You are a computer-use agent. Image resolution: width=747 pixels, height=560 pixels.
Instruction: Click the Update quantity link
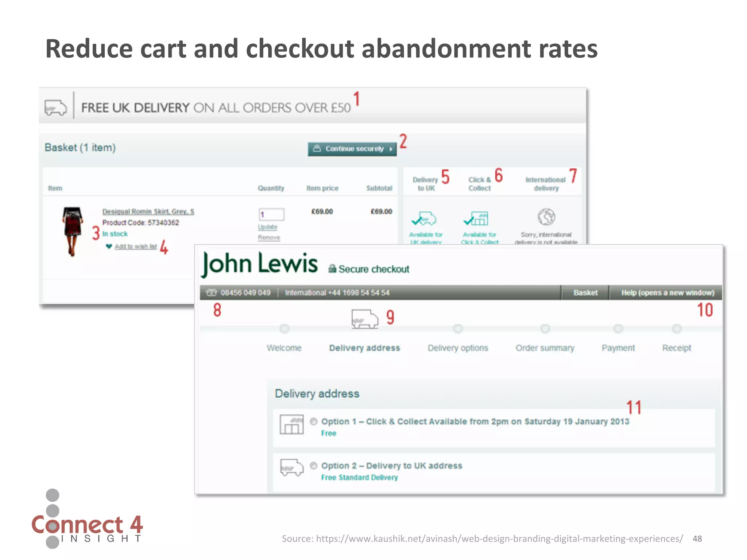point(267,227)
